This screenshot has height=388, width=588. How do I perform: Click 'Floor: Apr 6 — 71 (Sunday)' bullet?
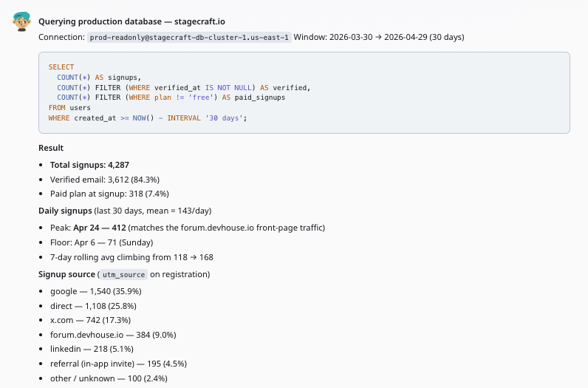[x=102, y=242]
